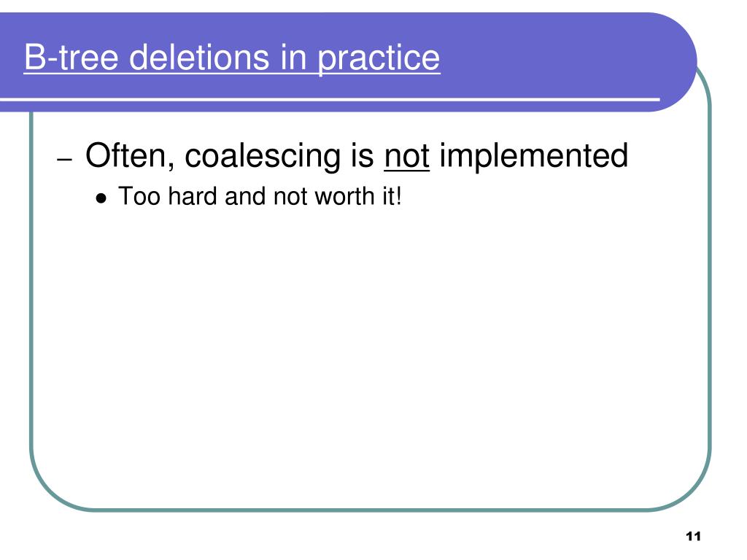This screenshot has width=747, height=560.
Task: Click the dash bullet before "Often"
Action: [64, 159]
